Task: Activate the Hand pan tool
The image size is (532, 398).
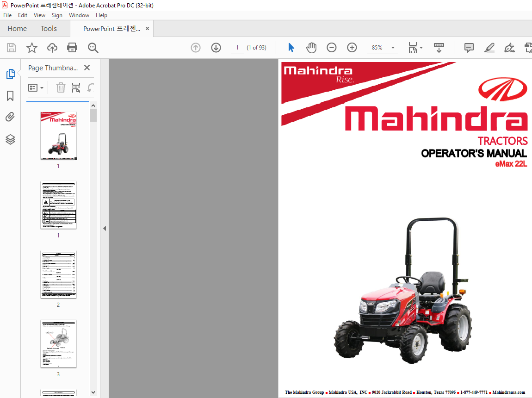Action: tap(311, 48)
